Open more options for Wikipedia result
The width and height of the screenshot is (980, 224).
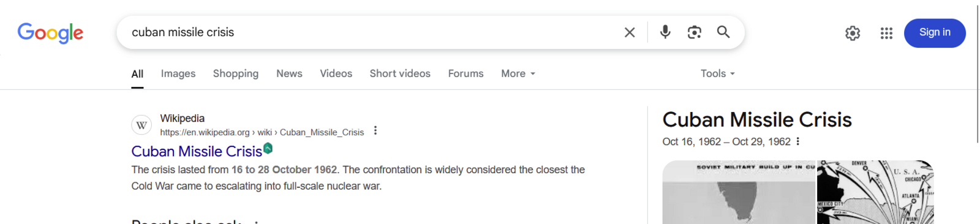[x=375, y=131]
